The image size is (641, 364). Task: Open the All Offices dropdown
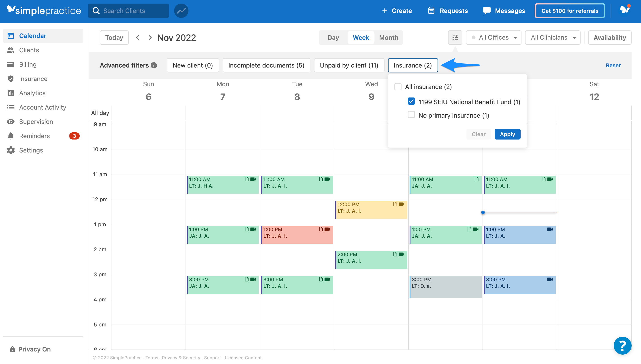point(493,37)
